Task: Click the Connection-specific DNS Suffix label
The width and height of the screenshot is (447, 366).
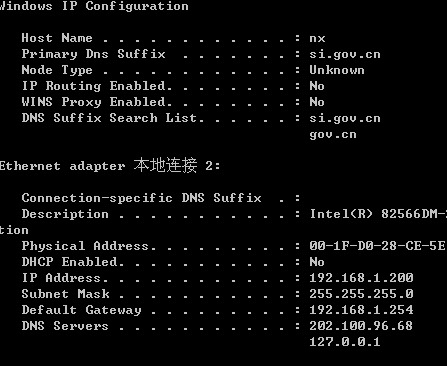Action: coord(141,198)
